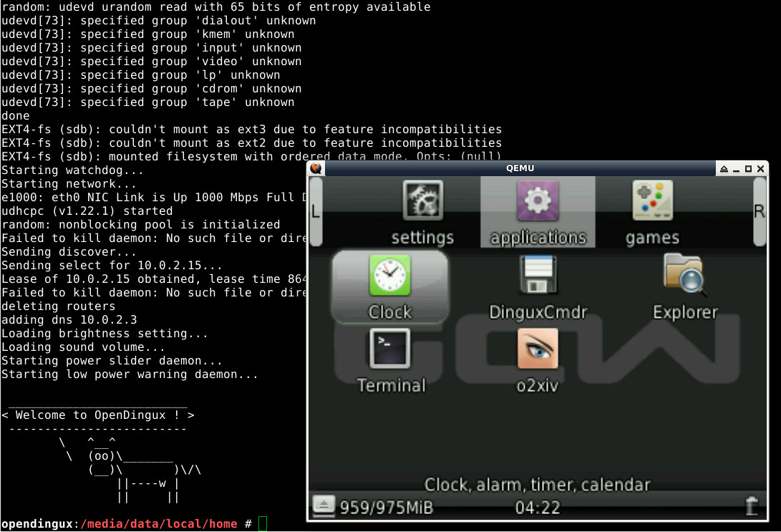This screenshot has width=781, height=532.
Task: Click the 959/975MiB storage indicator
Action: (387, 508)
